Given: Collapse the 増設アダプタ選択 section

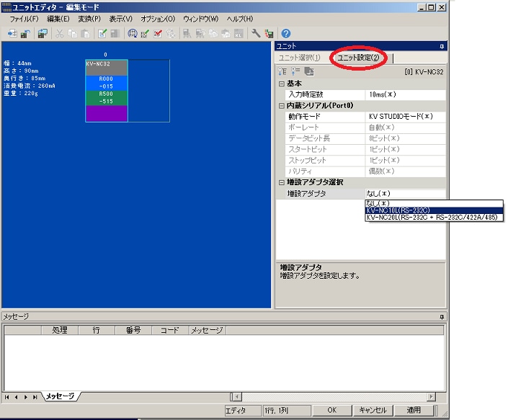Looking at the screenshot, I should (x=282, y=182).
